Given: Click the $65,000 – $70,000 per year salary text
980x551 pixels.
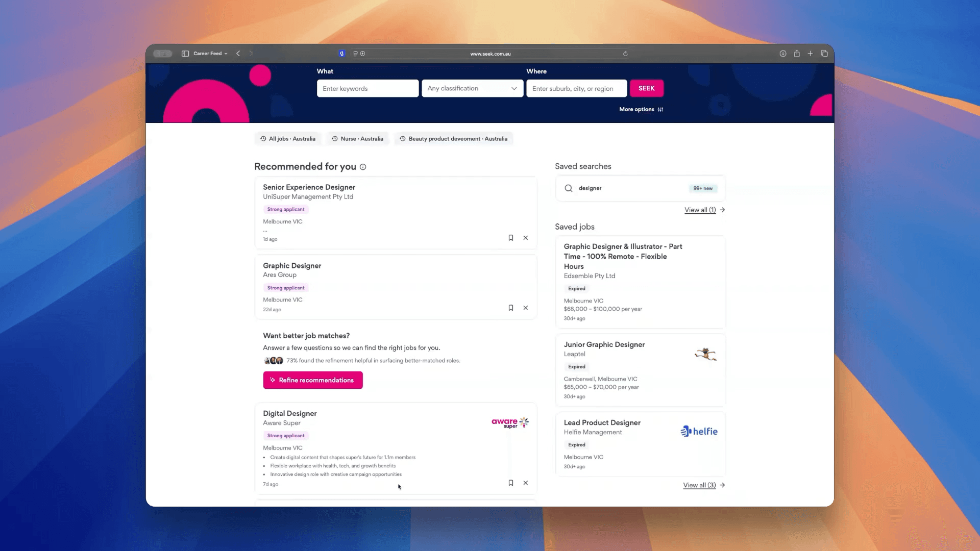Looking at the screenshot, I should coord(601,387).
